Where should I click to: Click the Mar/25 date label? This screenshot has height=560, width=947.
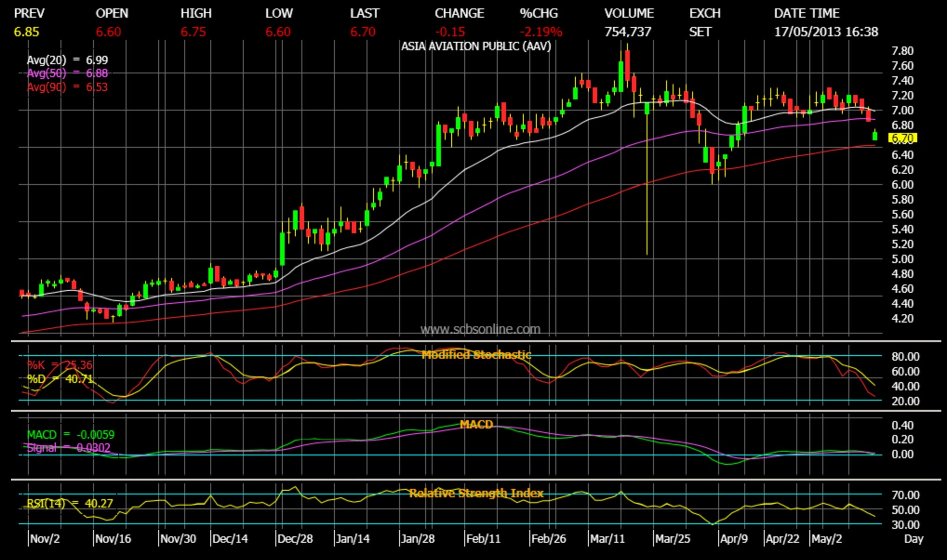coord(673,539)
